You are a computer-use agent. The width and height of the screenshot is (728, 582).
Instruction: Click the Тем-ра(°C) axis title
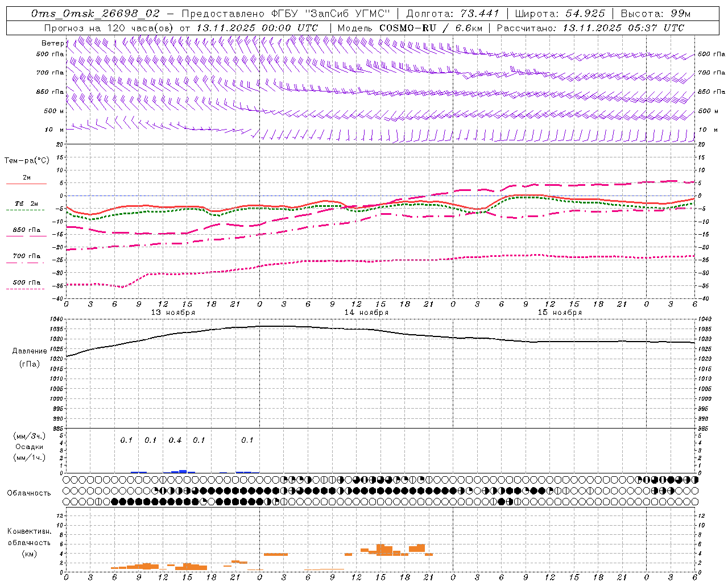pos(27,161)
